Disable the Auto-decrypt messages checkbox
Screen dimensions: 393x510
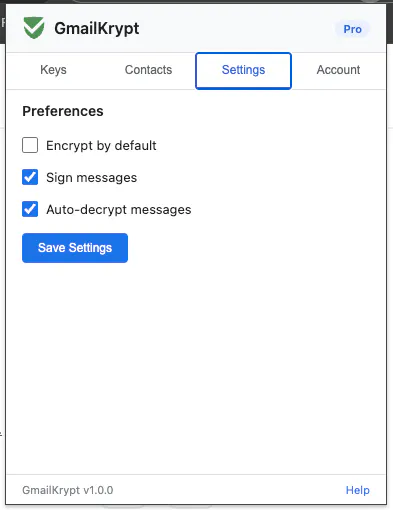click(30, 209)
